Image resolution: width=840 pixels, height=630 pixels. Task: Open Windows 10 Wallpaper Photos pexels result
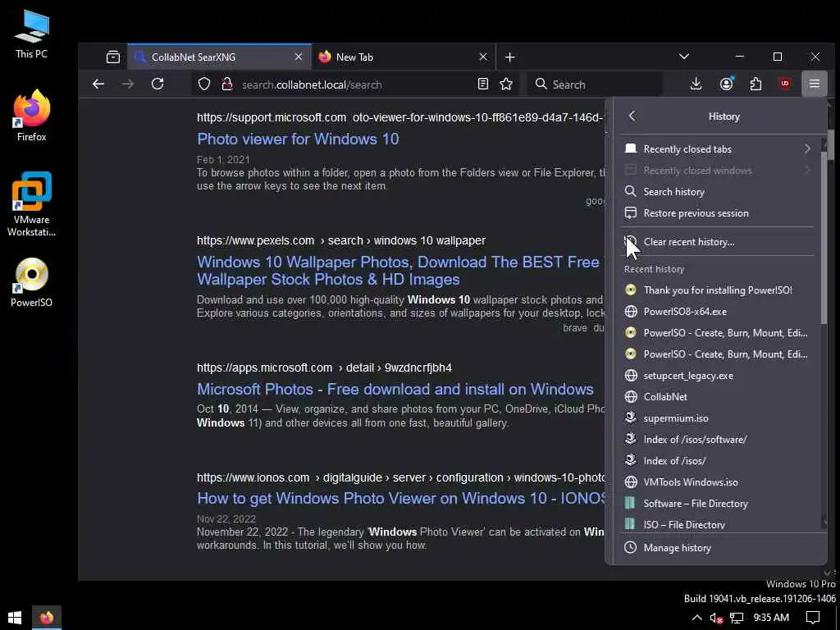point(400,271)
